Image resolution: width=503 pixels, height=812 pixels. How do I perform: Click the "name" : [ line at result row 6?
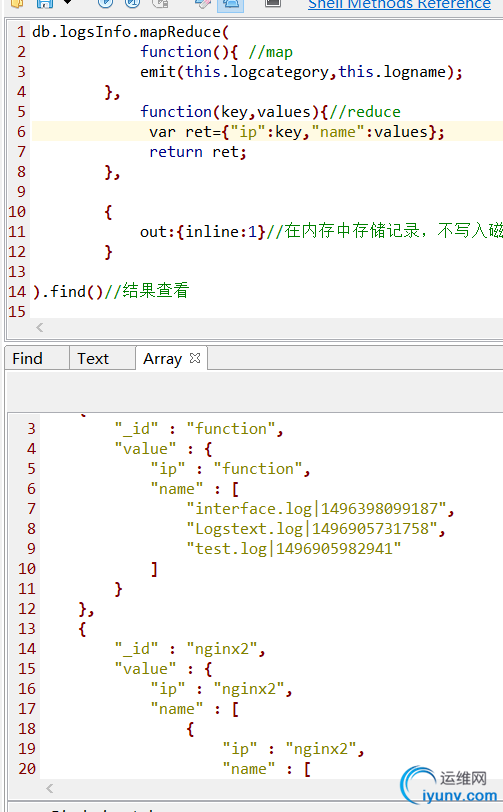(195, 489)
